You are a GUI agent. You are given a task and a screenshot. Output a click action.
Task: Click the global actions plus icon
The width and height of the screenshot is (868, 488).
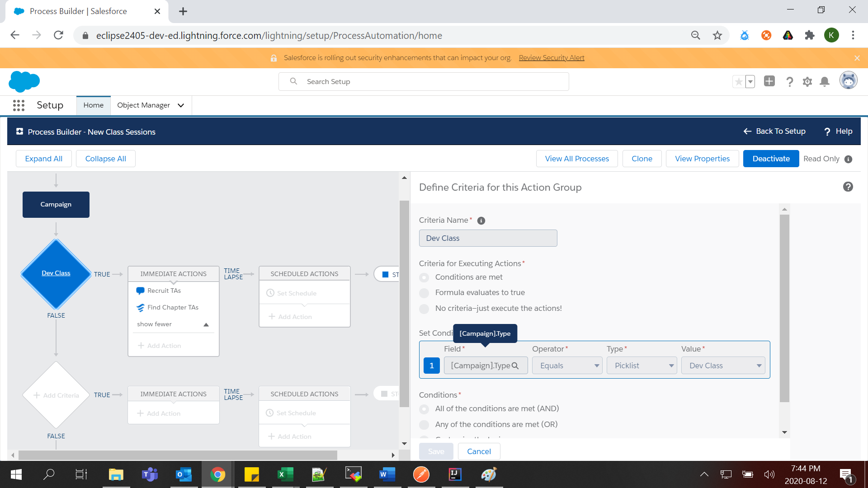tap(769, 81)
